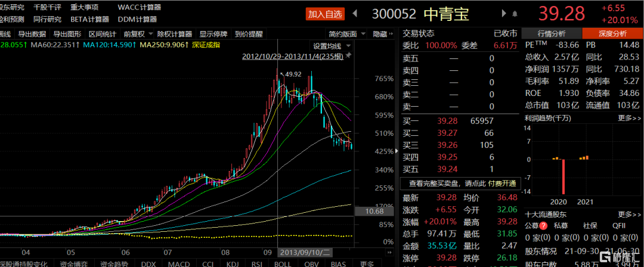Switch to 深度分析 tab

tap(613, 33)
